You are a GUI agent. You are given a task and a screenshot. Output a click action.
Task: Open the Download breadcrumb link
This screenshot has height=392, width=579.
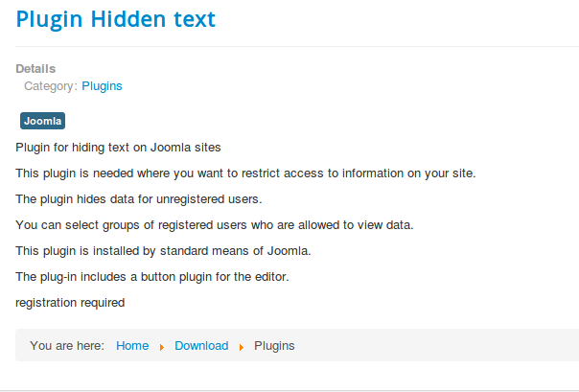coord(201,345)
